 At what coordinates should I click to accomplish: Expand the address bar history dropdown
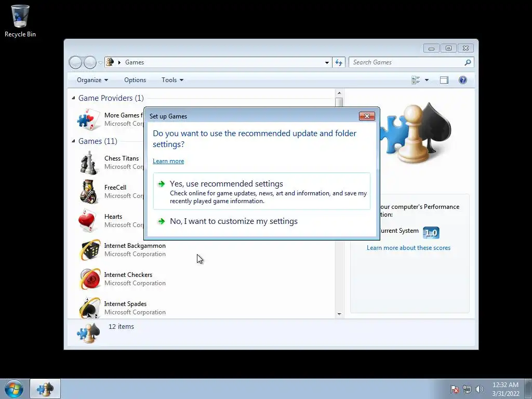click(327, 62)
